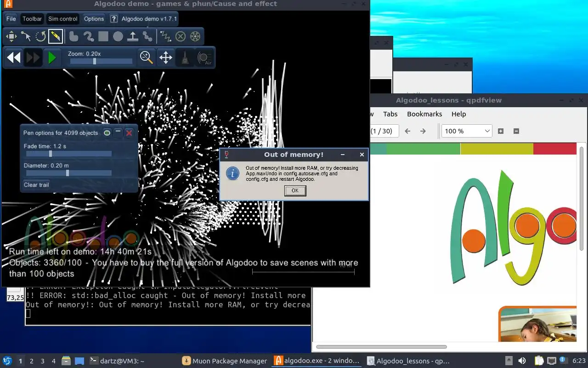588x368 pixels.
Task: Click the vertical scrollbar in qpdfview
Action: pos(582,199)
